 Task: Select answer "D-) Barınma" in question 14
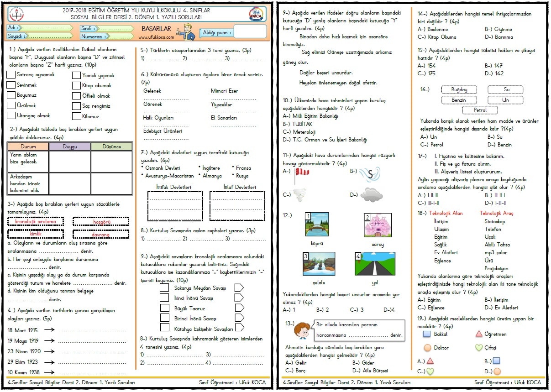coord(499,37)
